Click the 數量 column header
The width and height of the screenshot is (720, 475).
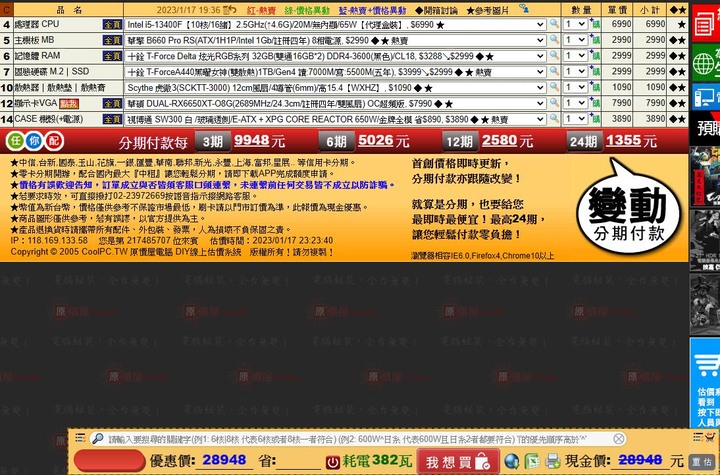tap(581, 10)
